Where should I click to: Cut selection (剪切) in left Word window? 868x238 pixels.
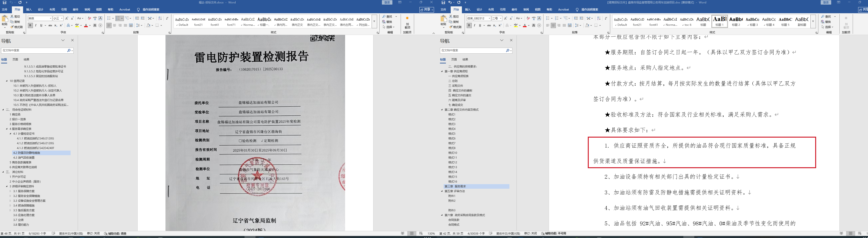(x=15, y=16)
